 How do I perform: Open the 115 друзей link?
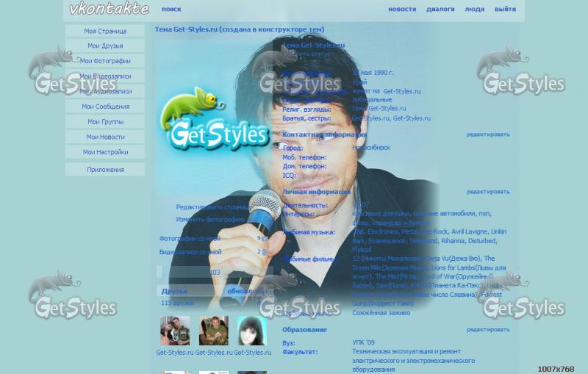tap(177, 303)
